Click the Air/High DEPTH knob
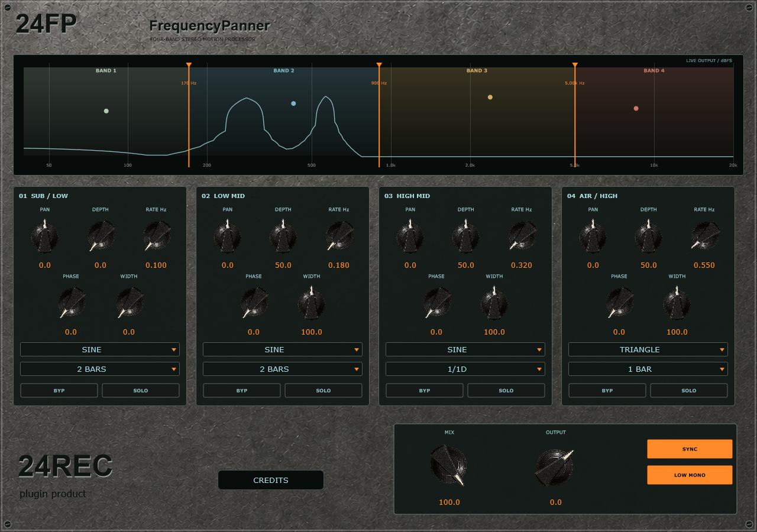This screenshot has width=757, height=532. (649, 236)
